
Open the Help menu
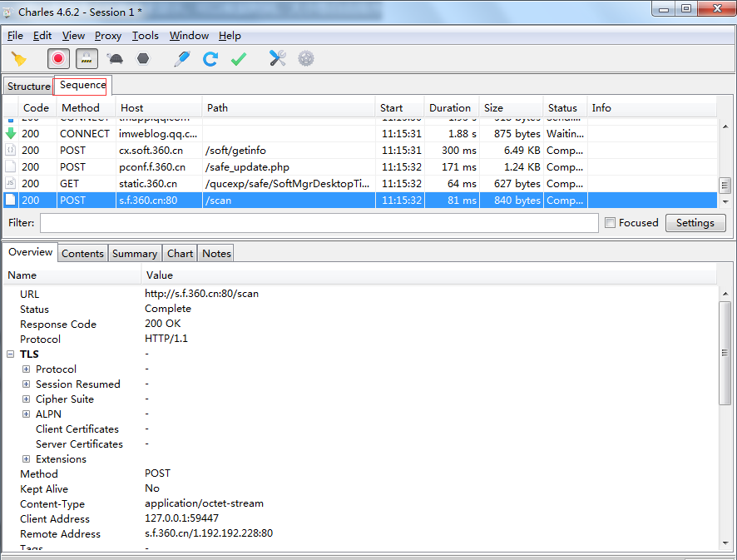[x=230, y=36]
